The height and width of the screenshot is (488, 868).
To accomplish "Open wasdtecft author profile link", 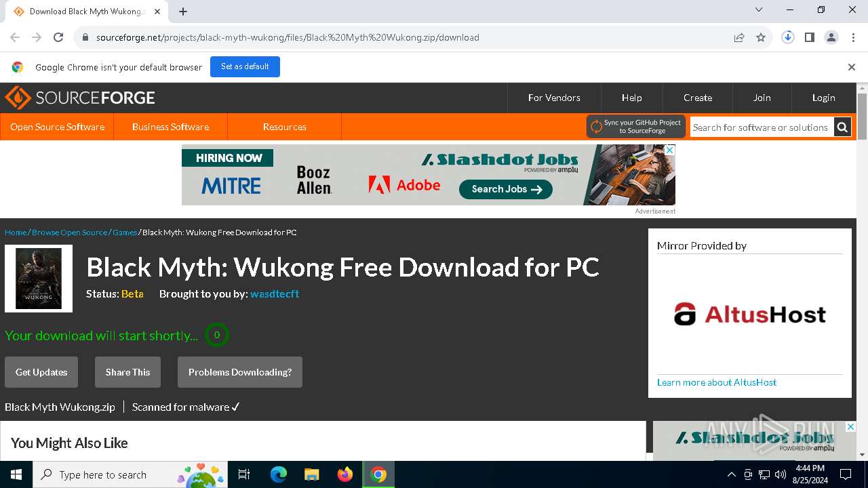I will tap(275, 294).
